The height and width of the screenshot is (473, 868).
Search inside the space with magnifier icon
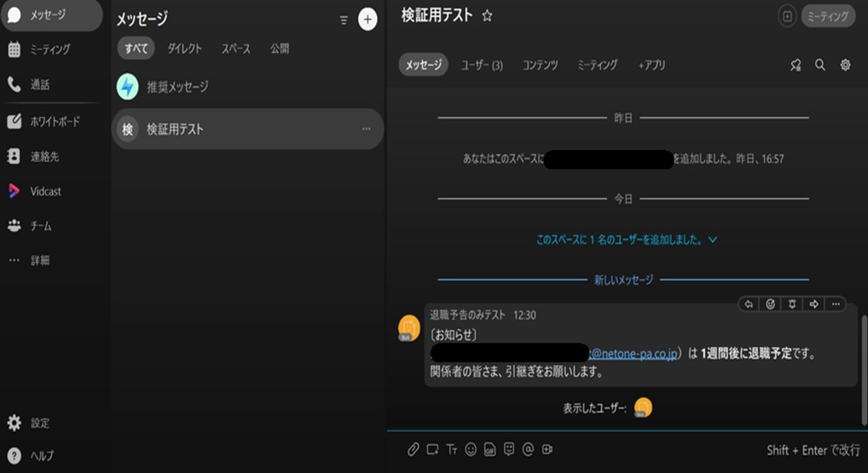click(x=820, y=65)
